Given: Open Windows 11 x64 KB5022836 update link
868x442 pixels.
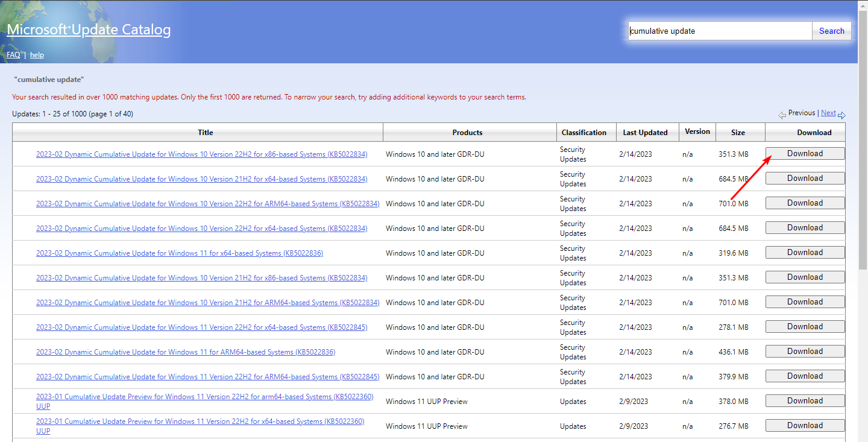Looking at the screenshot, I should point(180,253).
